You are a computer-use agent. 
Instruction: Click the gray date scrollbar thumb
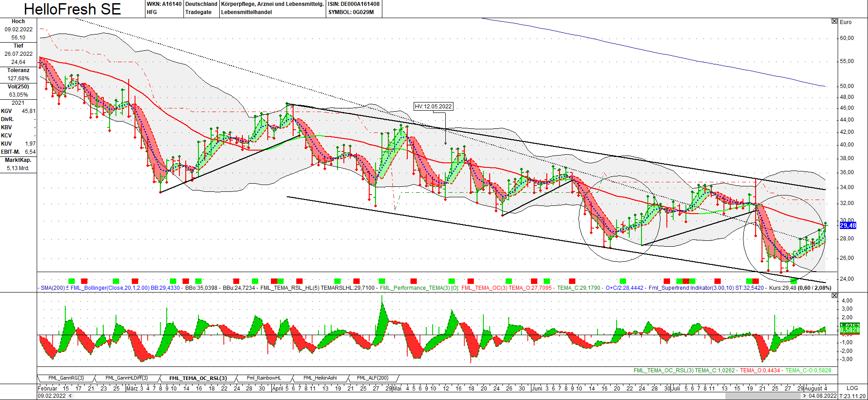[763, 396]
